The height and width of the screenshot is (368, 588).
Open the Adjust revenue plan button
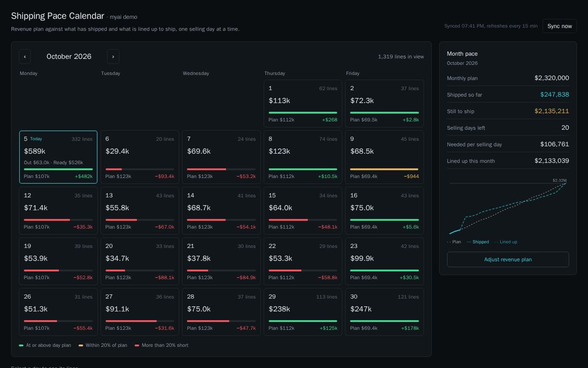[508, 259]
